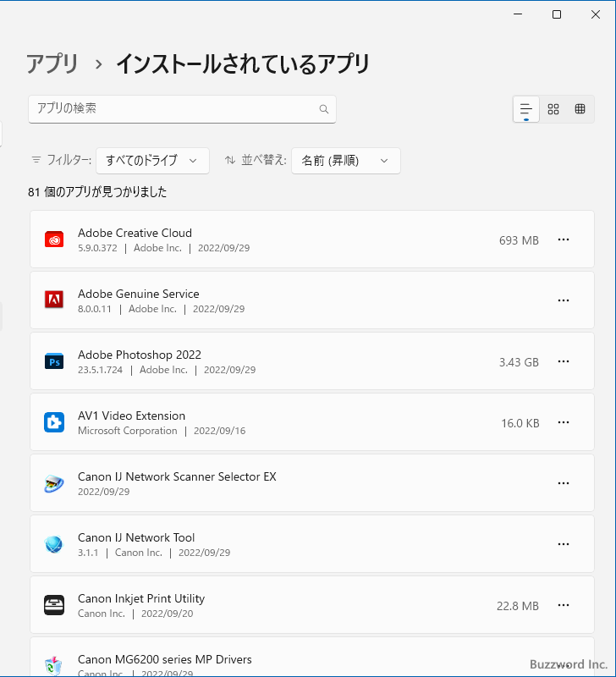Click the Adobe Photoshop 2022 Ps icon
The height and width of the screenshot is (677, 616).
pos(54,361)
